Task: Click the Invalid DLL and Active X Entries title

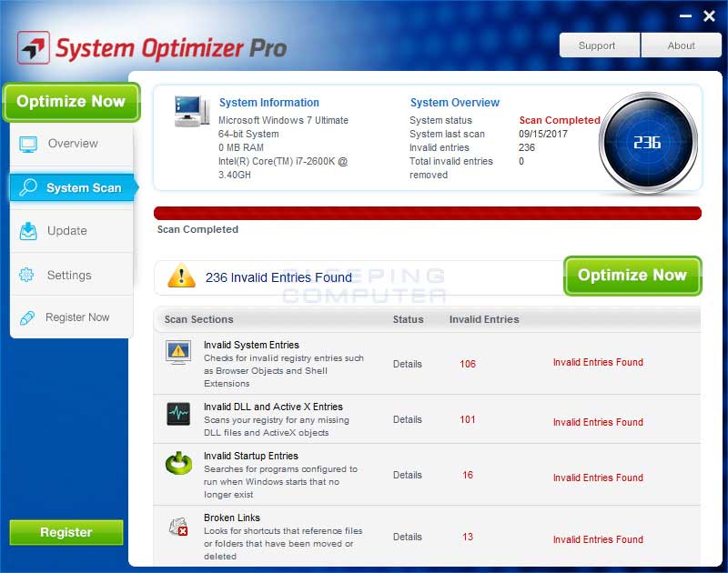Action: point(273,407)
